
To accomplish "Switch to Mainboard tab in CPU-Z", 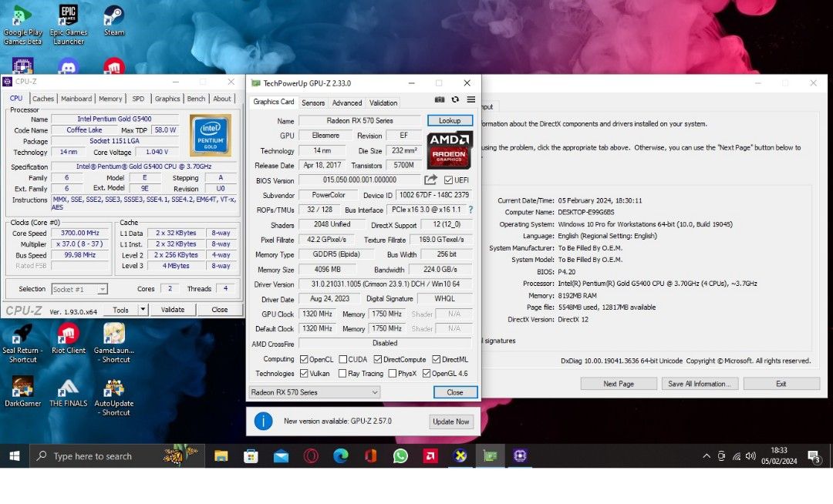I will point(76,99).
